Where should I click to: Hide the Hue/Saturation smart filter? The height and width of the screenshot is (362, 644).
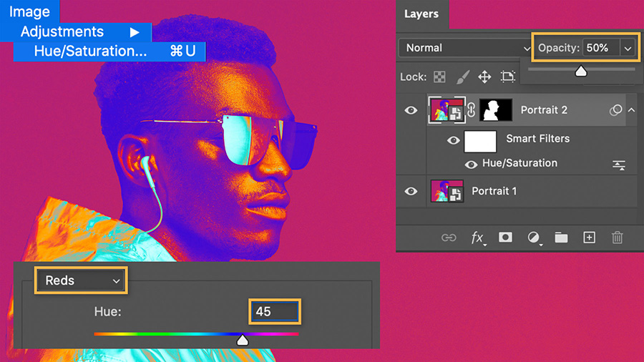coord(471,165)
